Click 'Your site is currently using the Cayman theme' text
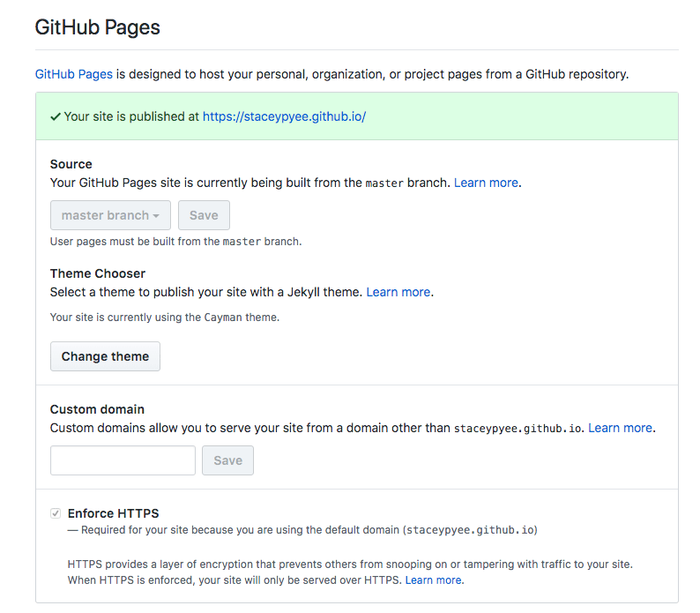700x613 pixels. click(x=165, y=318)
